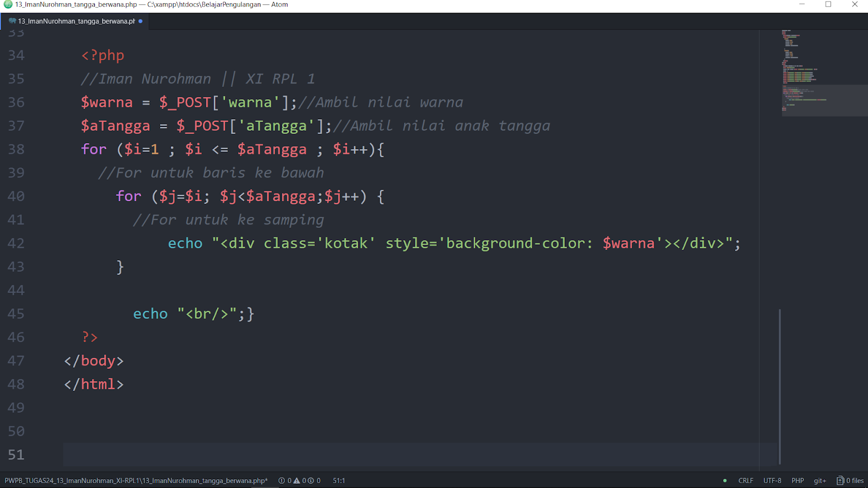The image size is (868, 488).
Task: Click the blue unsaved-changes dot on the tab
Action: [141, 22]
